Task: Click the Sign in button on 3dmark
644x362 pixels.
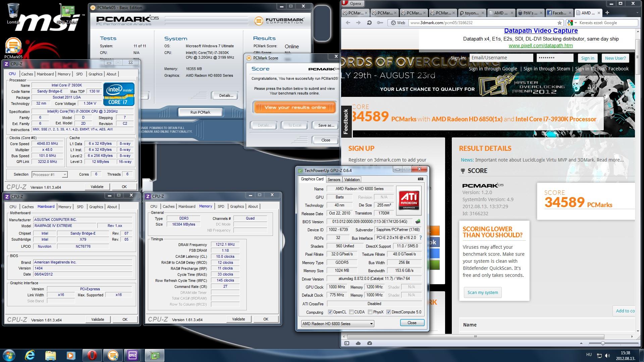Action: (x=587, y=58)
